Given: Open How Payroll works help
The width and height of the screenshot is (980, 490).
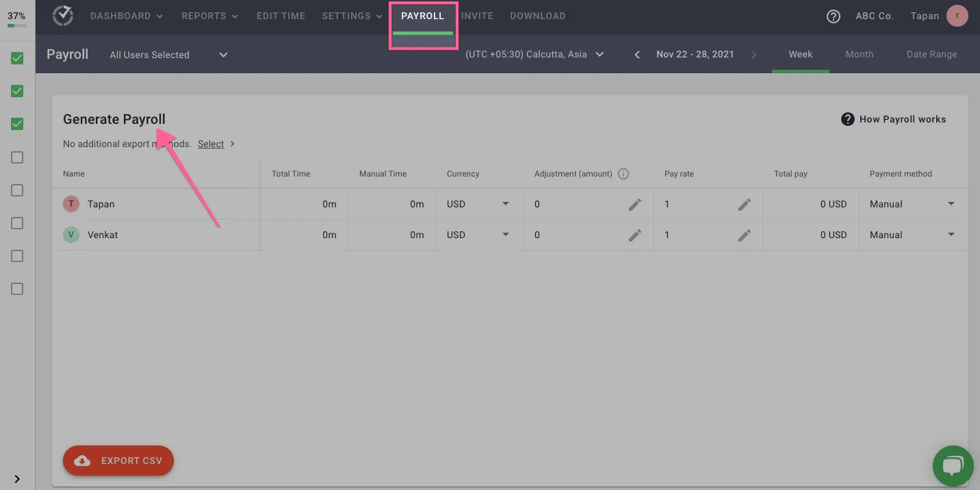Looking at the screenshot, I should pos(894,119).
